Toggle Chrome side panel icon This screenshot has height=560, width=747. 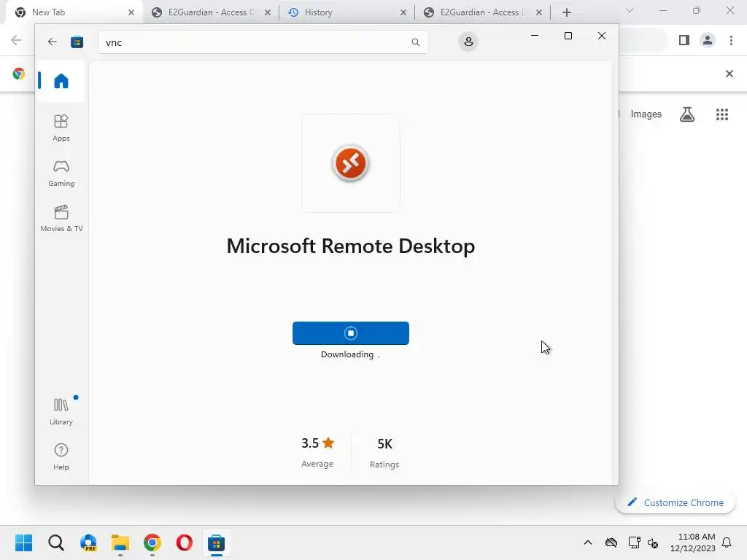[x=684, y=40]
